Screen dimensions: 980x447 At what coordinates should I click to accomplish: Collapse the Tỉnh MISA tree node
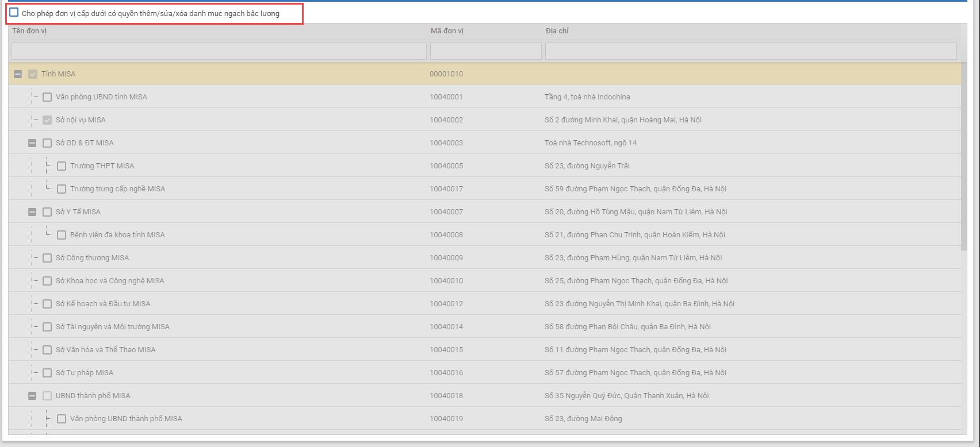[x=18, y=74]
